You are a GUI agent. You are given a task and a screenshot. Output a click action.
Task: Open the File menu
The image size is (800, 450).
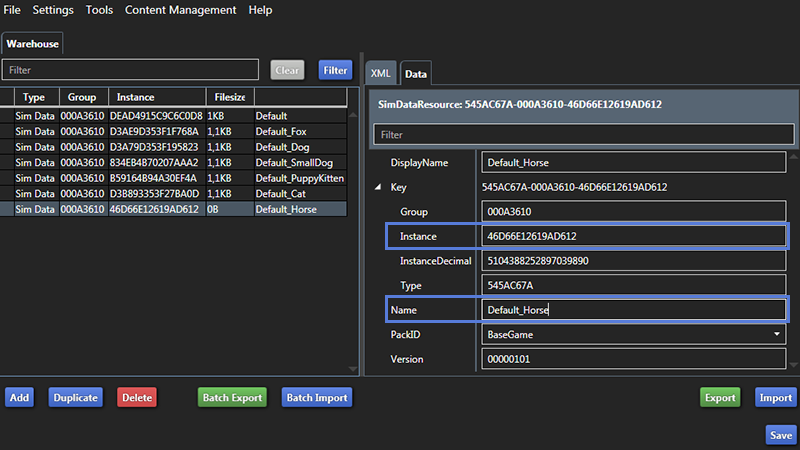[13, 10]
